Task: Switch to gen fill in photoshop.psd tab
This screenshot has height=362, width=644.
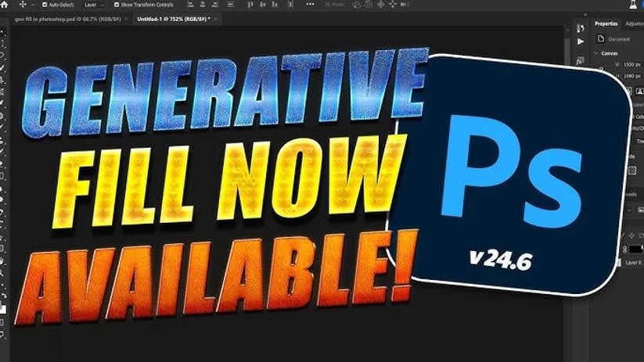Action: click(68, 19)
